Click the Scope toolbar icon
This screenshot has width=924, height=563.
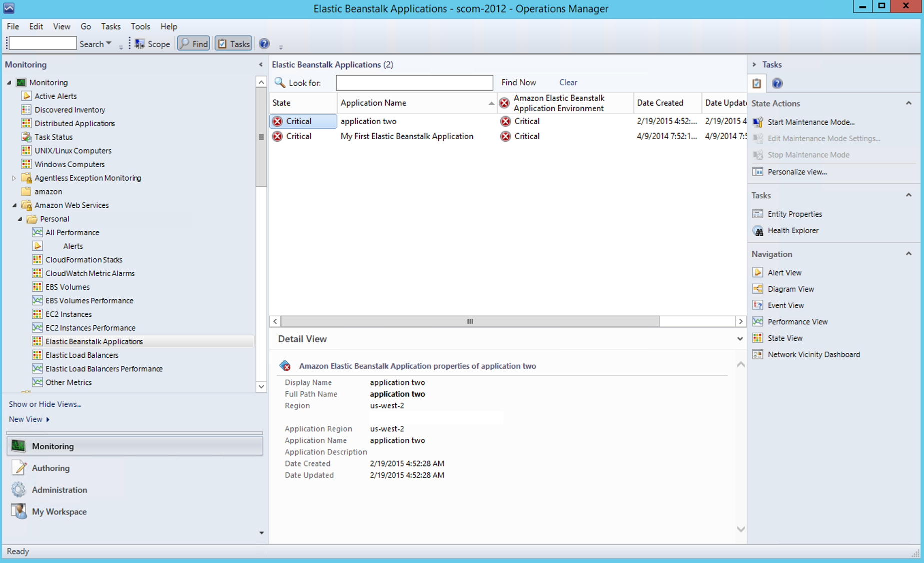click(x=140, y=44)
